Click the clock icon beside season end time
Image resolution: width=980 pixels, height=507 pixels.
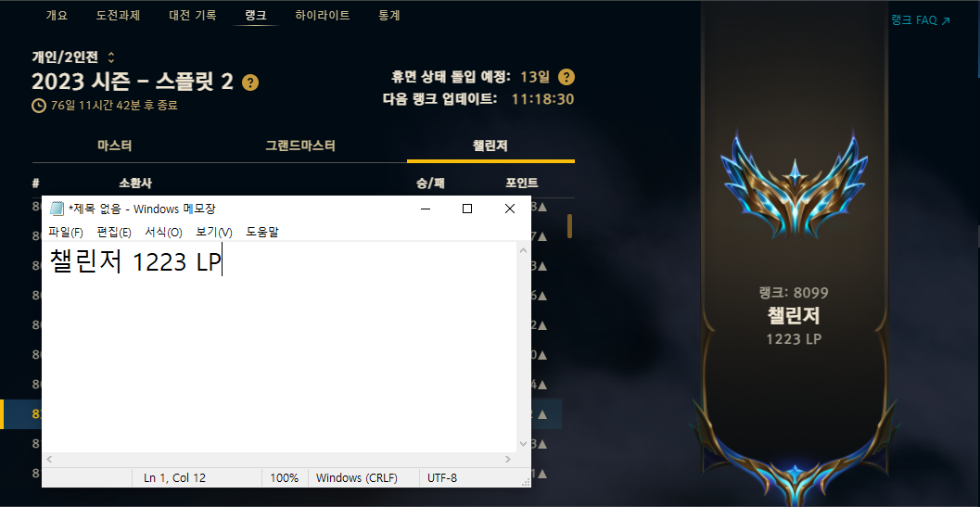point(39,106)
